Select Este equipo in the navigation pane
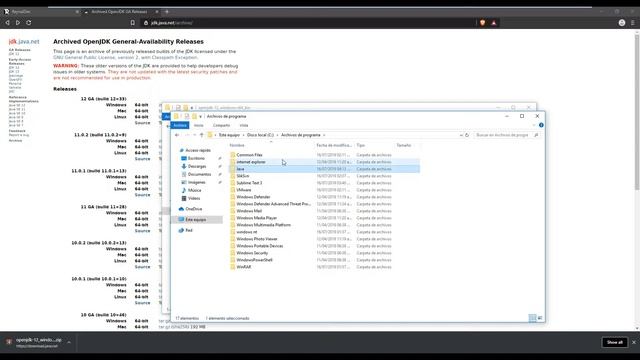This screenshot has height=360, width=640. (196, 220)
